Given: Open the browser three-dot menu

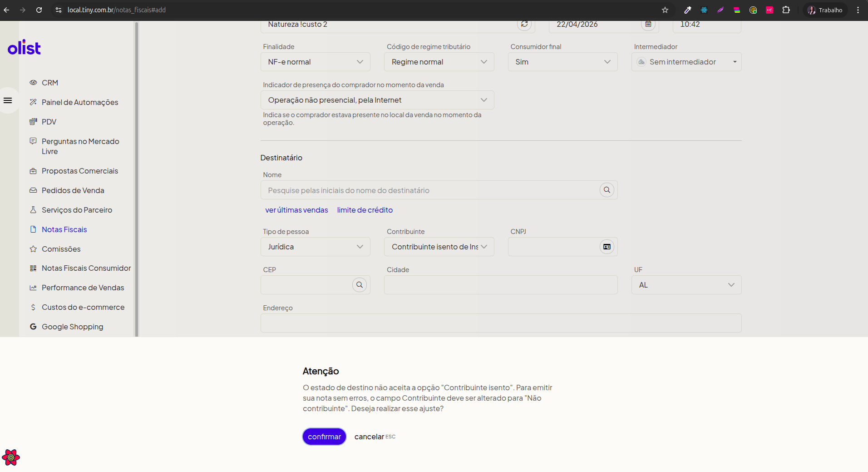Looking at the screenshot, I should pos(858,10).
